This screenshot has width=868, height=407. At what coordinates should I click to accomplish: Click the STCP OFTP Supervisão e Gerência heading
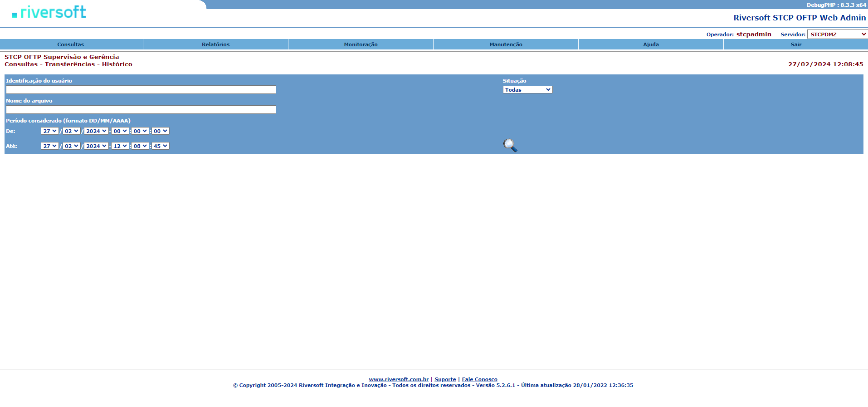click(x=62, y=57)
